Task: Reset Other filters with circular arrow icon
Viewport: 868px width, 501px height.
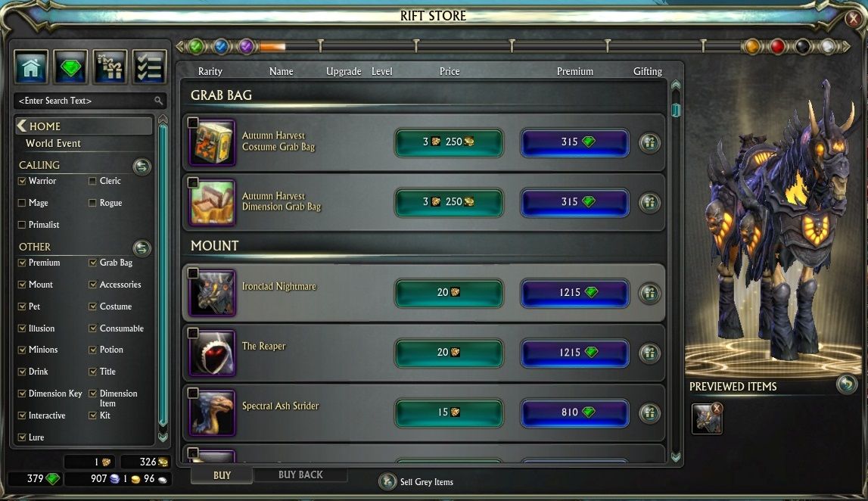Action: [x=142, y=247]
